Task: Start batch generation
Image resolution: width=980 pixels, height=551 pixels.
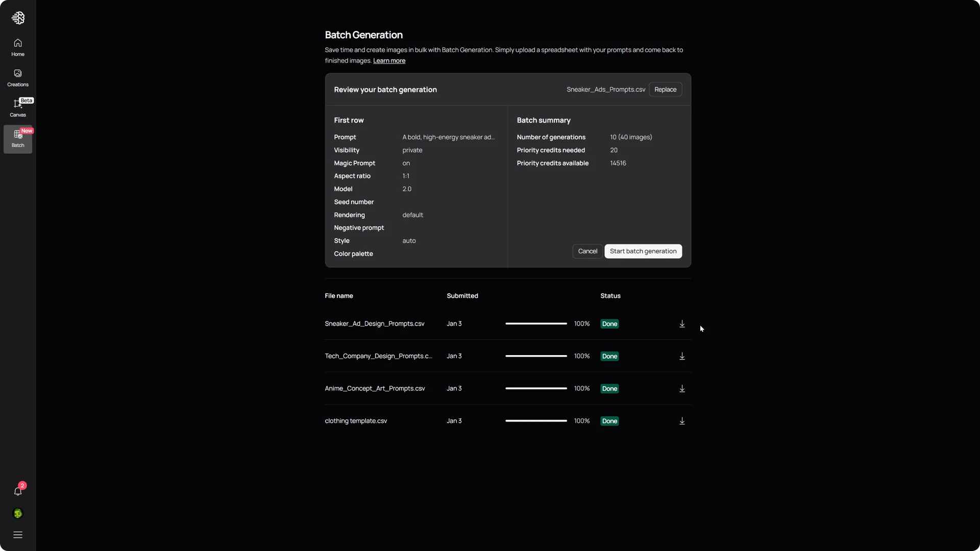Action: (643, 251)
